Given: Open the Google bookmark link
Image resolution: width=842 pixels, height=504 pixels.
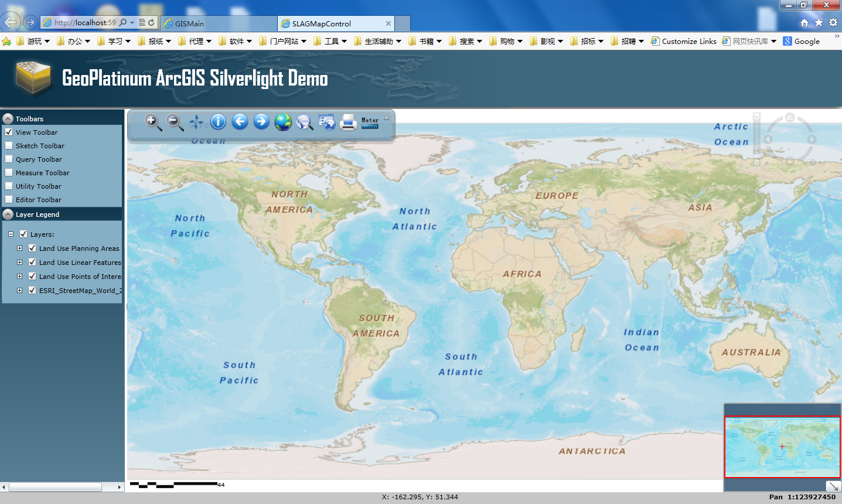Looking at the screenshot, I should click(802, 41).
